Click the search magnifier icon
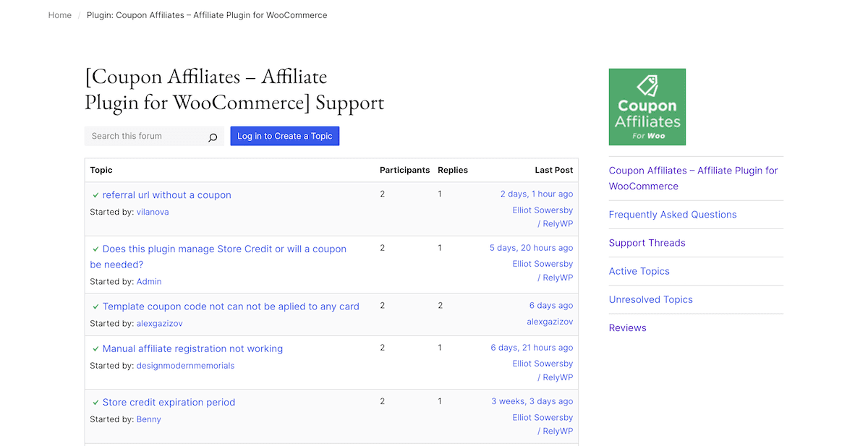This screenshot has width=868, height=446. (x=213, y=137)
